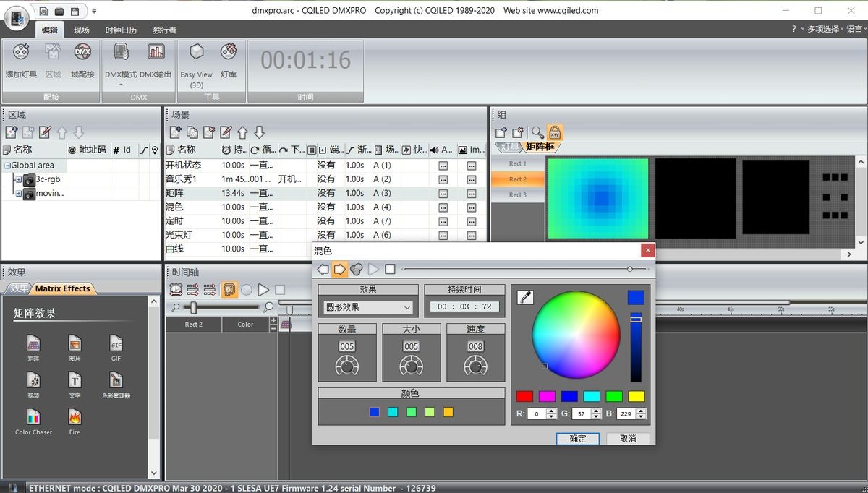The image size is (868, 493).
Task: Select the GIF matrix effect icon
Action: [x=116, y=343]
